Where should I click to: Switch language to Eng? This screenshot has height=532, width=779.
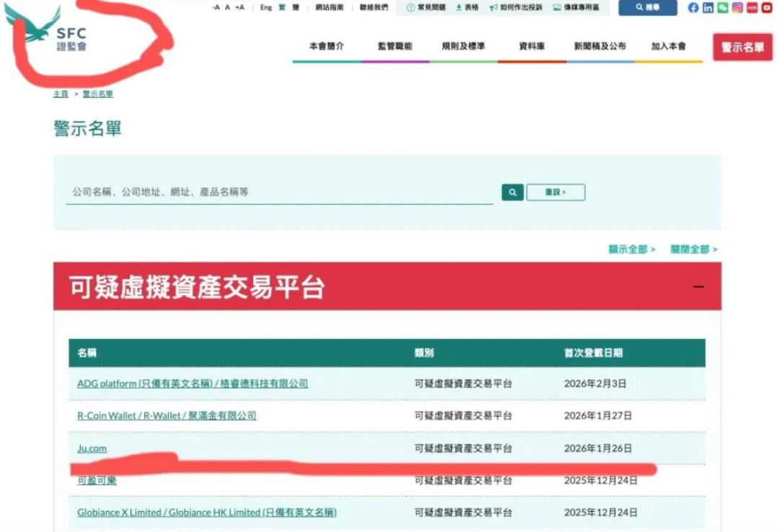click(x=265, y=7)
